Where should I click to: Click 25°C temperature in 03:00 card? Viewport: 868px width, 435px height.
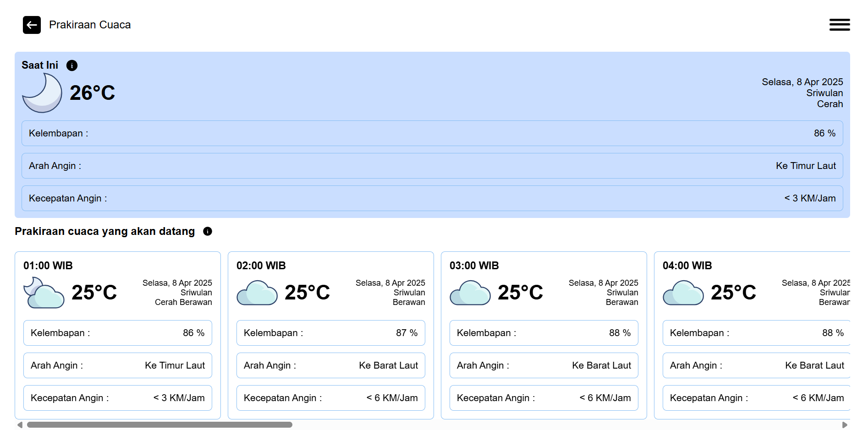(x=520, y=293)
